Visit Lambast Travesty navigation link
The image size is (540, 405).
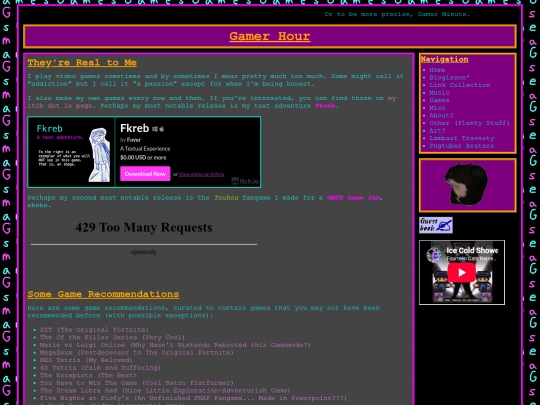point(461,138)
